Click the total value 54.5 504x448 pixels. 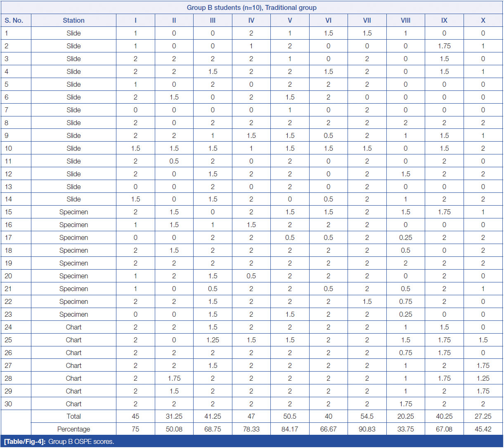[x=367, y=416]
